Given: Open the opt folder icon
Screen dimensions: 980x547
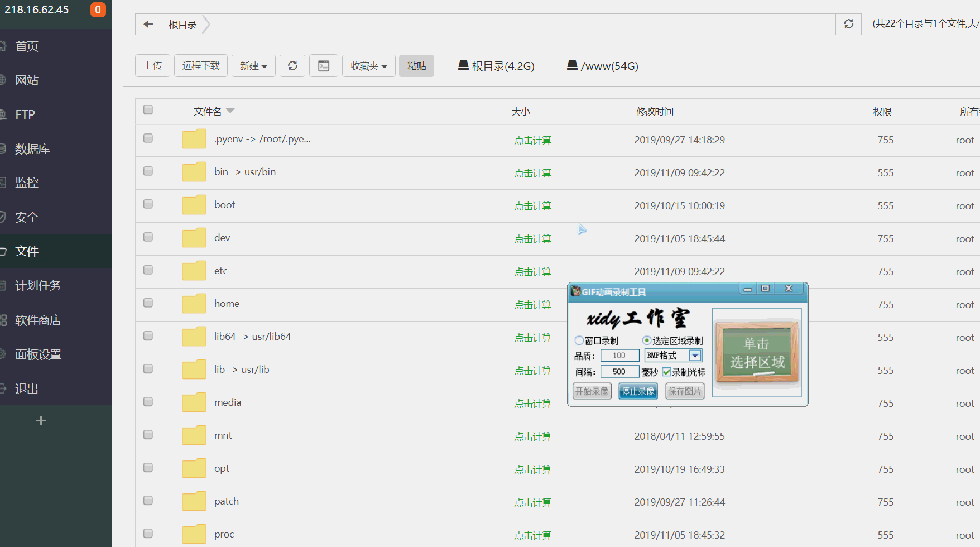Looking at the screenshot, I should click(x=194, y=468).
